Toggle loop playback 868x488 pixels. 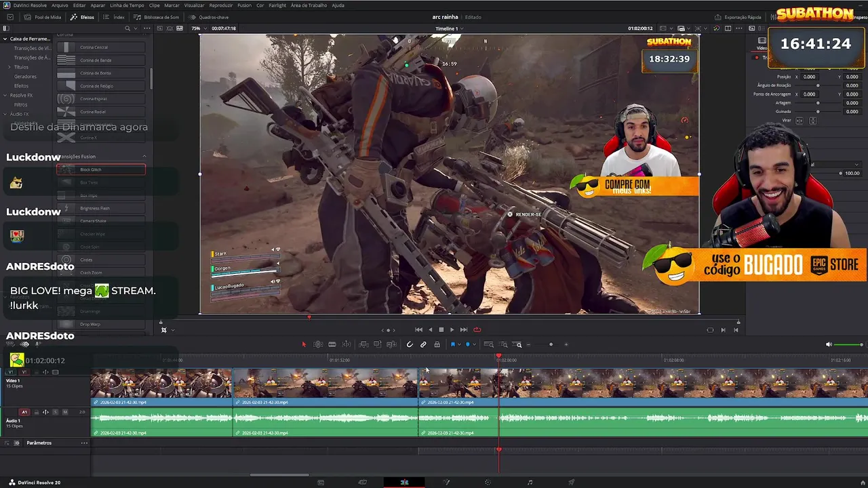point(477,330)
